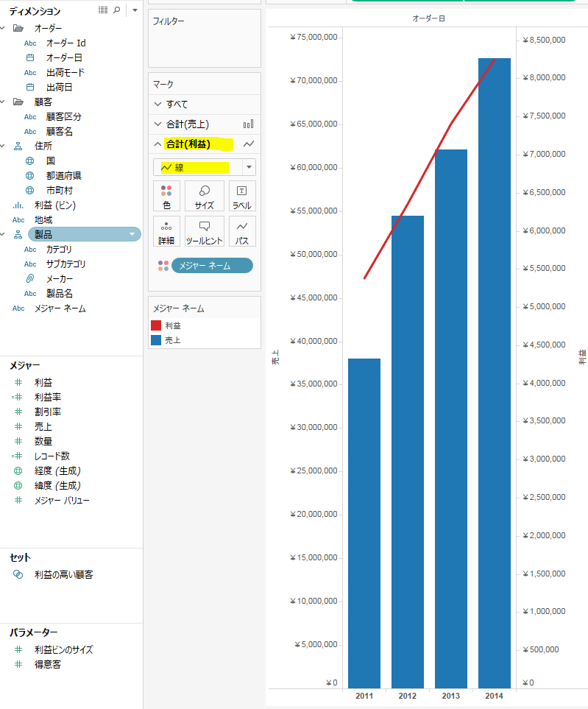Click the 詳細 detail button on marks card
The width and height of the screenshot is (588, 709).
(x=166, y=231)
